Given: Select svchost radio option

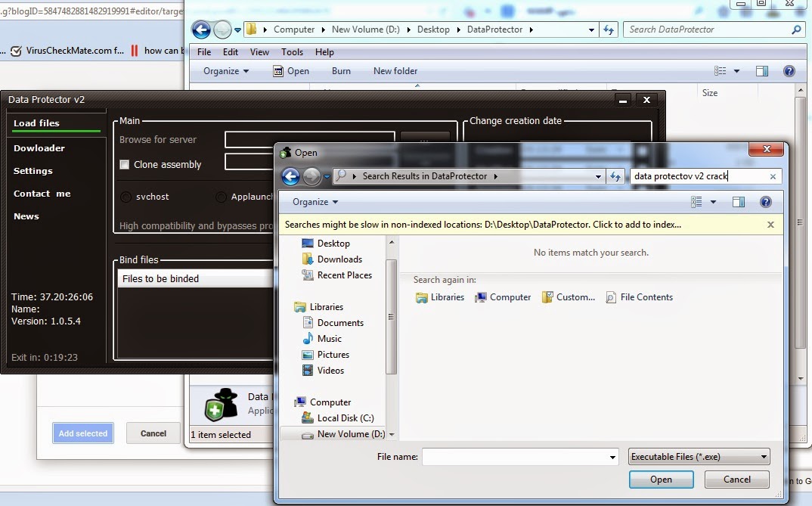Looking at the screenshot, I should [x=126, y=197].
